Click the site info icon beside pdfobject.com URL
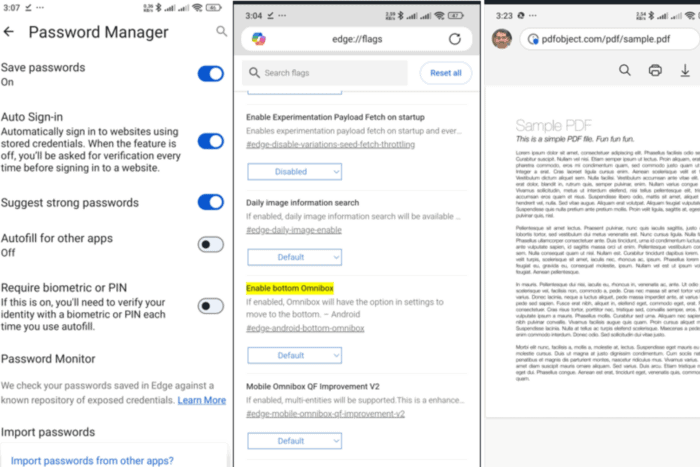This screenshot has width=700, height=467. click(533, 39)
